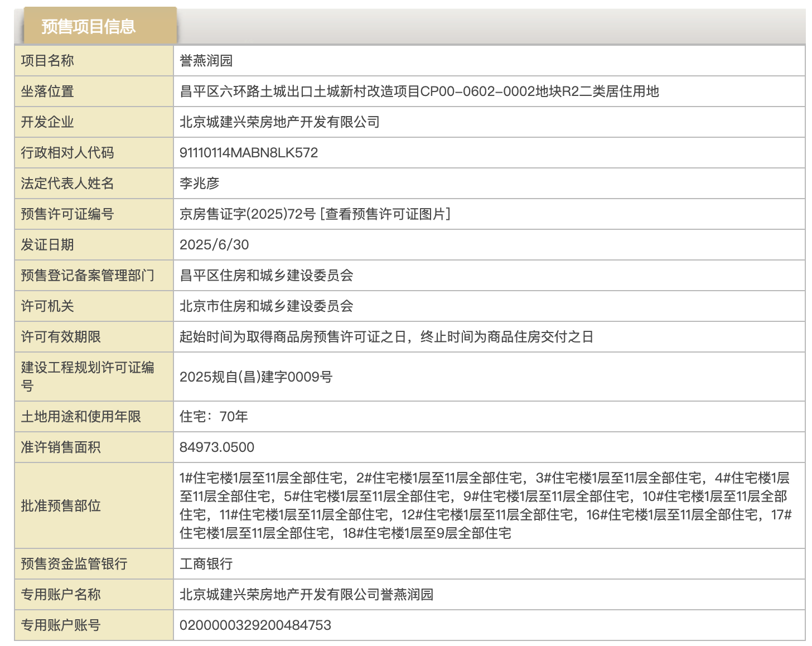The image size is (812, 646).
Task: Select developer 北京城建兴荣房地产开发有限公司 in 开发企业 row
Action: point(279,122)
